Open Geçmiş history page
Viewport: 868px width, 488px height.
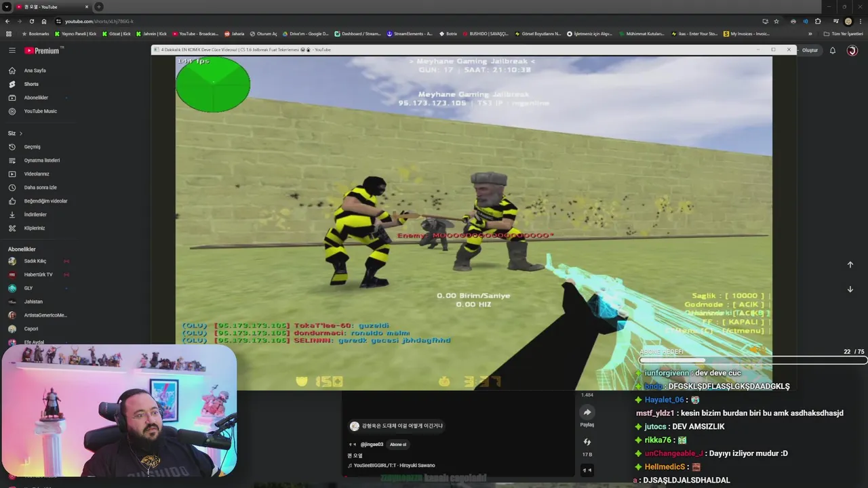(32, 147)
